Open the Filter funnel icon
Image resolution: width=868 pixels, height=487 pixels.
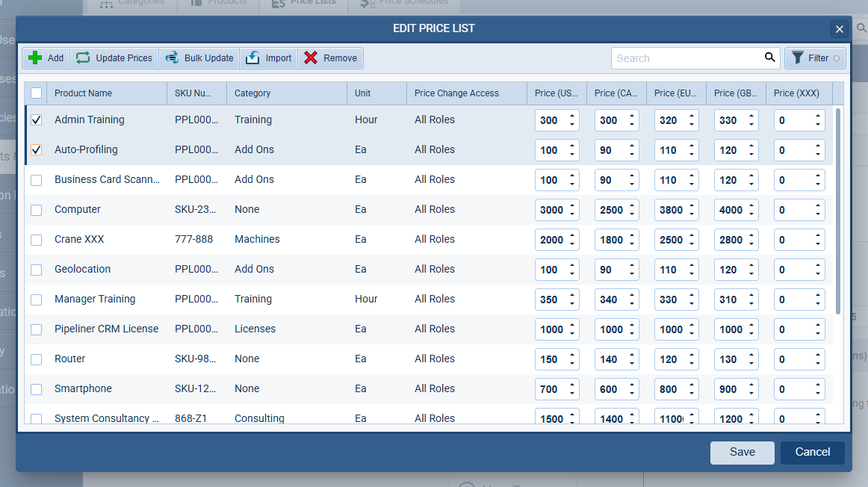tap(798, 58)
